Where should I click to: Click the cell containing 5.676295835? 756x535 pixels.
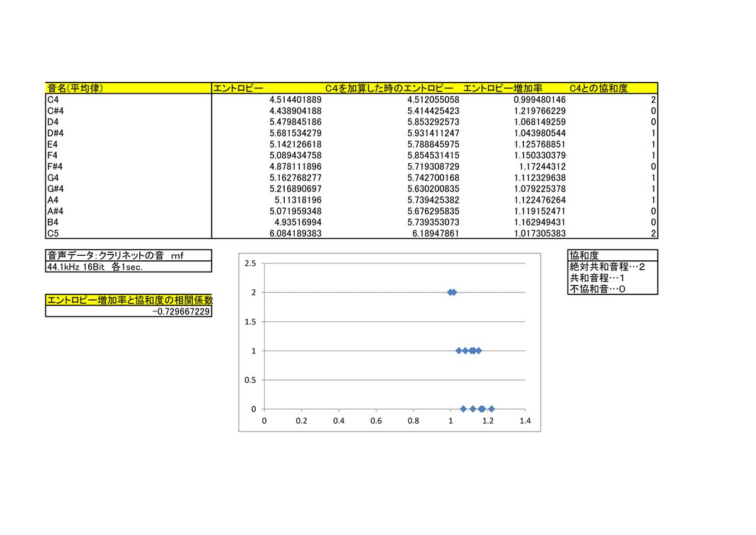(x=433, y=212)
